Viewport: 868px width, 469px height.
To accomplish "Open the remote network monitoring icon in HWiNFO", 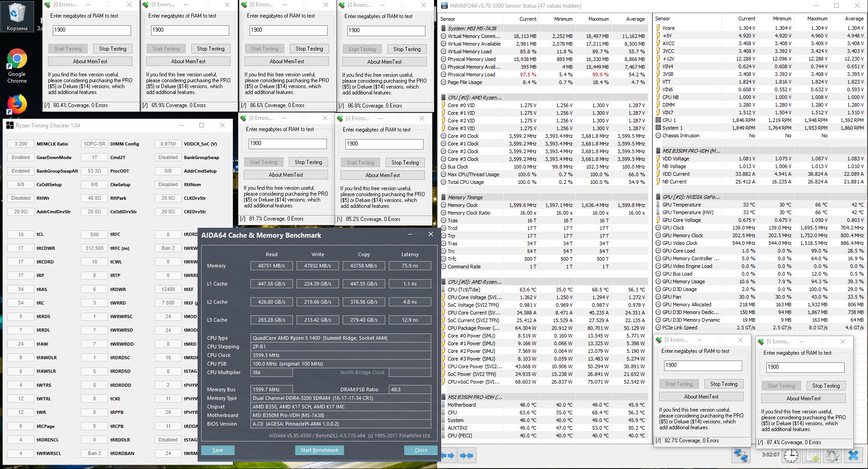I will tap(741, 455).
